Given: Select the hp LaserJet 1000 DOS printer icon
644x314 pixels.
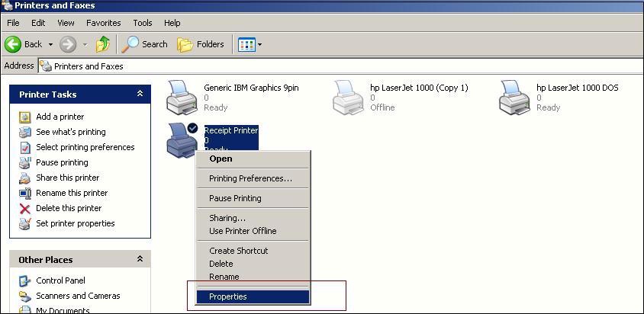Looking at the screenshot, I should (x=514, y=97).
